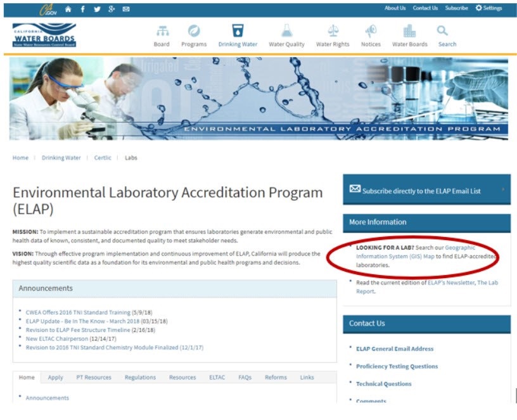This screenshot has height=420, width=517.
Task: Click Technical Questions link
Action: point(384,384)
